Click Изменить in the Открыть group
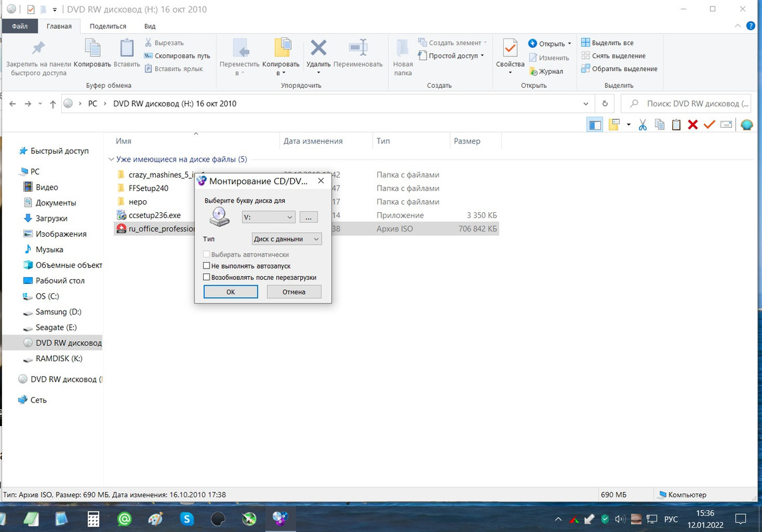 tap(549, 58)
